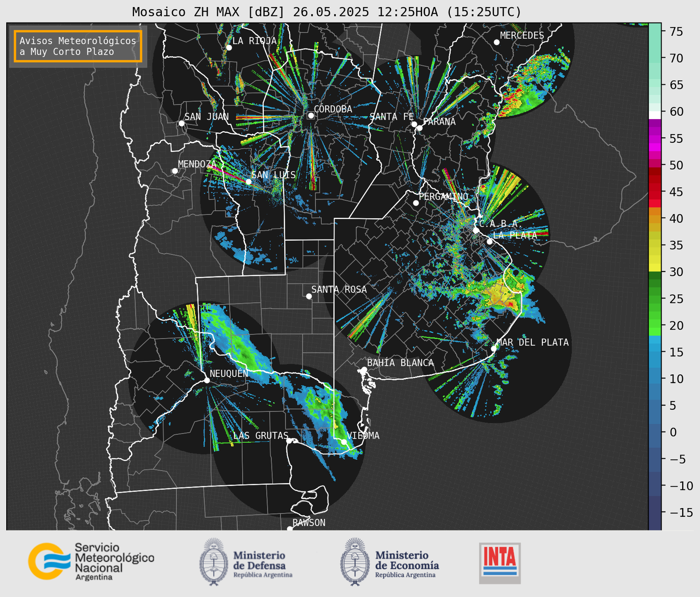Viewport: 700px width, 597px height.
Task: Click the Viedma city marker
Action: click(344, 442)
